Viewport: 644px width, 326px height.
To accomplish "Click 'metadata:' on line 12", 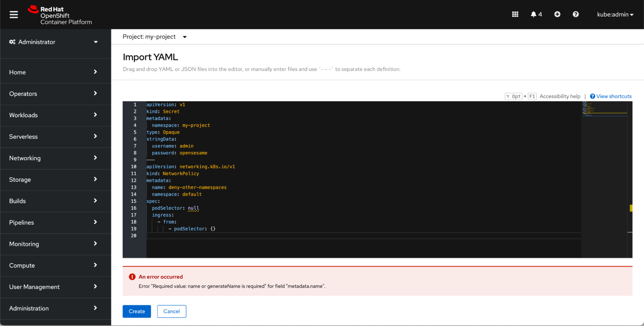I will 159,181.
